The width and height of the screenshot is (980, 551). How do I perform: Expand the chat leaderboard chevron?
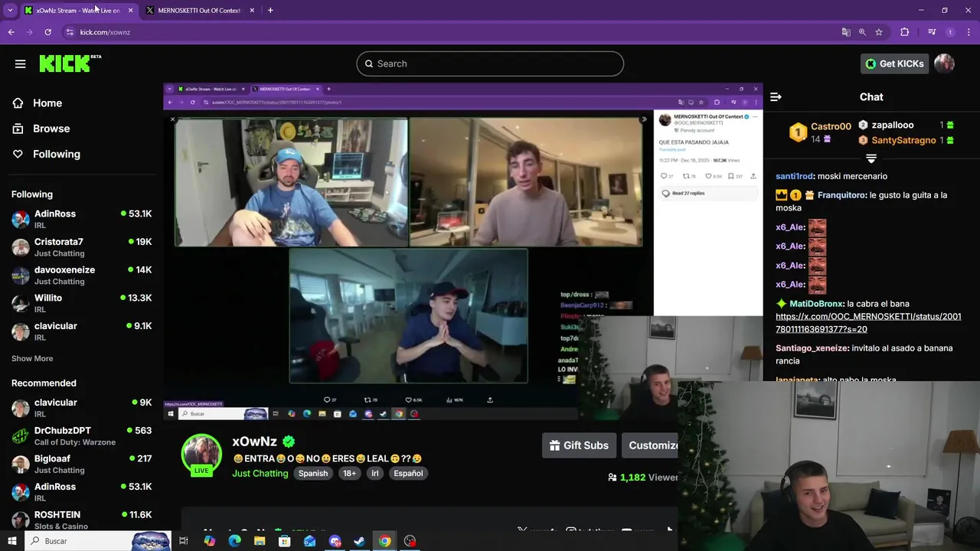point(871,158)
